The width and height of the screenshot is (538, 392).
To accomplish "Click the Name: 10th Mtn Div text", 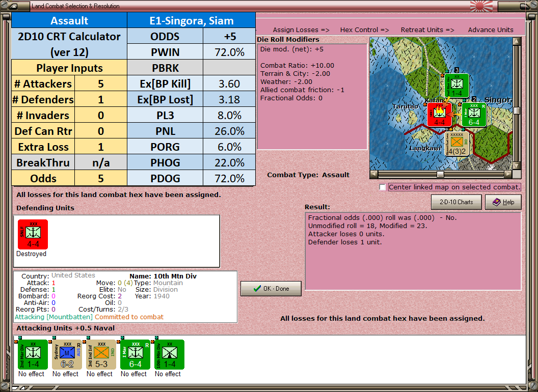I will [163, 276].
